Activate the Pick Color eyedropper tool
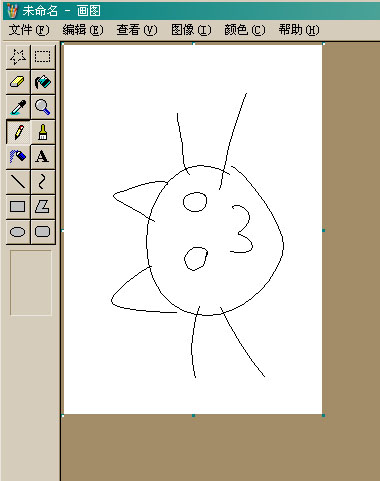 pyautogui.click(x=18, y=107)
